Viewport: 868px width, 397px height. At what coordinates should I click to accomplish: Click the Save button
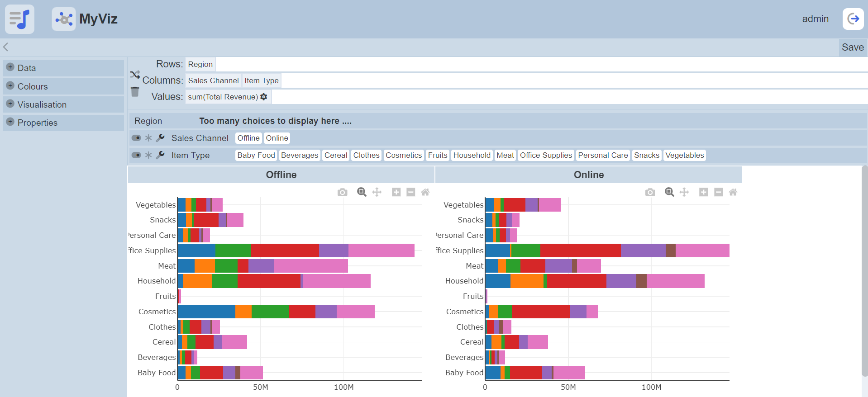coord(853,47)
